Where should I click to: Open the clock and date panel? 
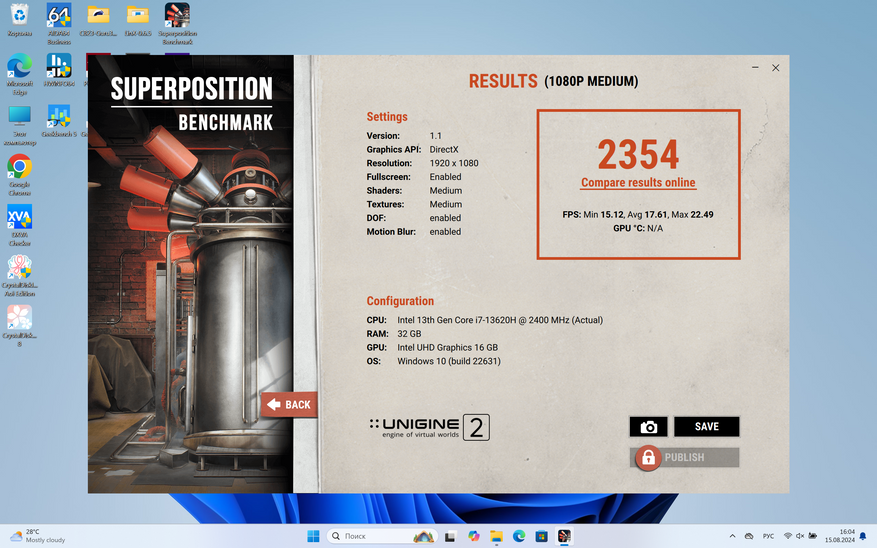tap(840, 536)
